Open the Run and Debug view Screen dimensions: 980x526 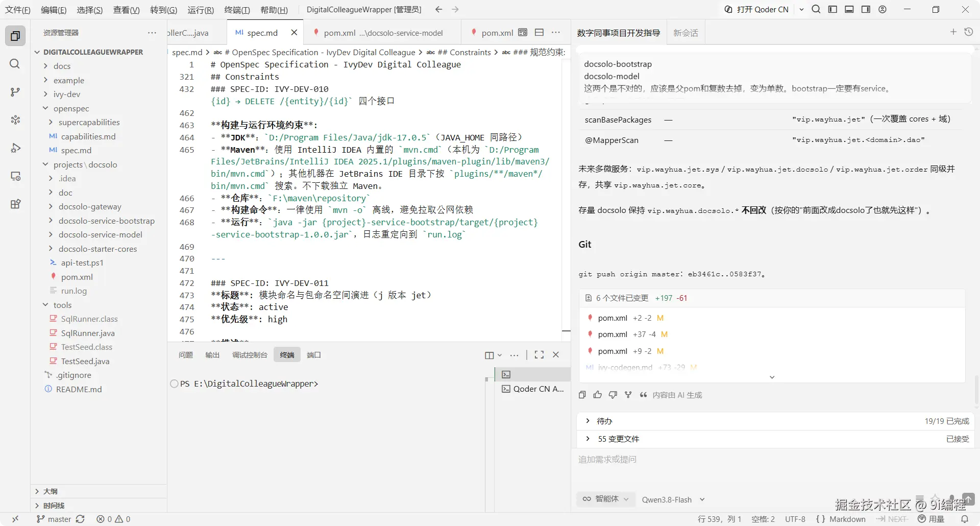coord(15,148)
